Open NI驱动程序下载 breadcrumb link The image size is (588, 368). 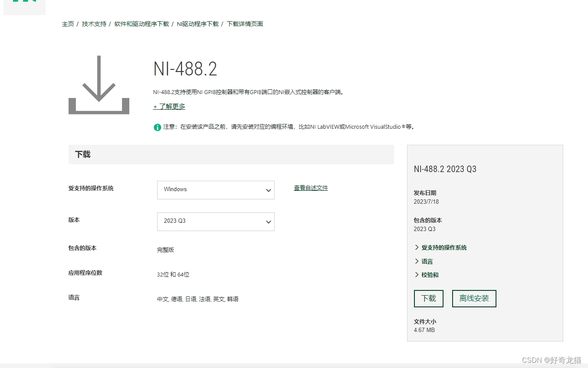(198, 24)
